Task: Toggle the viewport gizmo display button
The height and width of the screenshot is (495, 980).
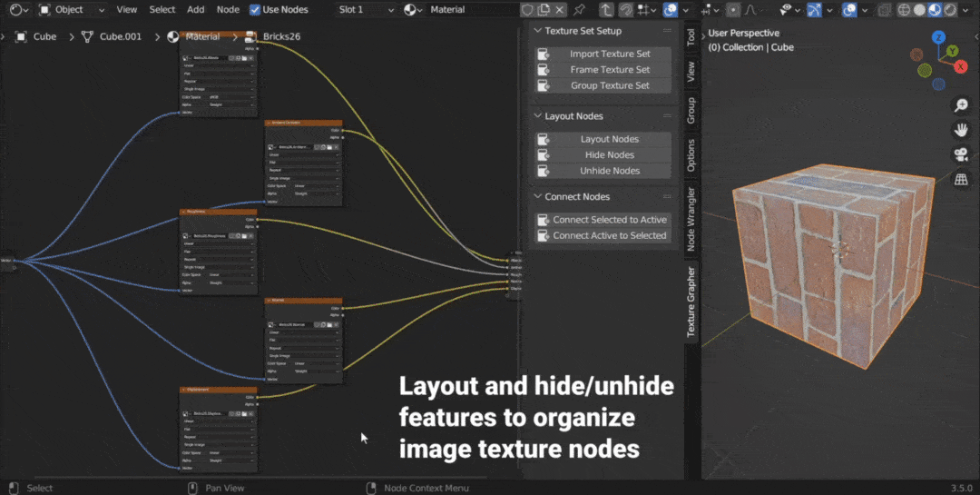Action: pos(814,9)
